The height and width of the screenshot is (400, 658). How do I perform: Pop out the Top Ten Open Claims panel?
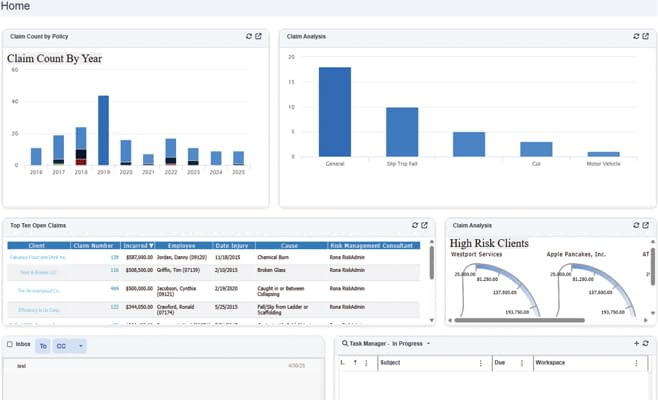(425, 225)
